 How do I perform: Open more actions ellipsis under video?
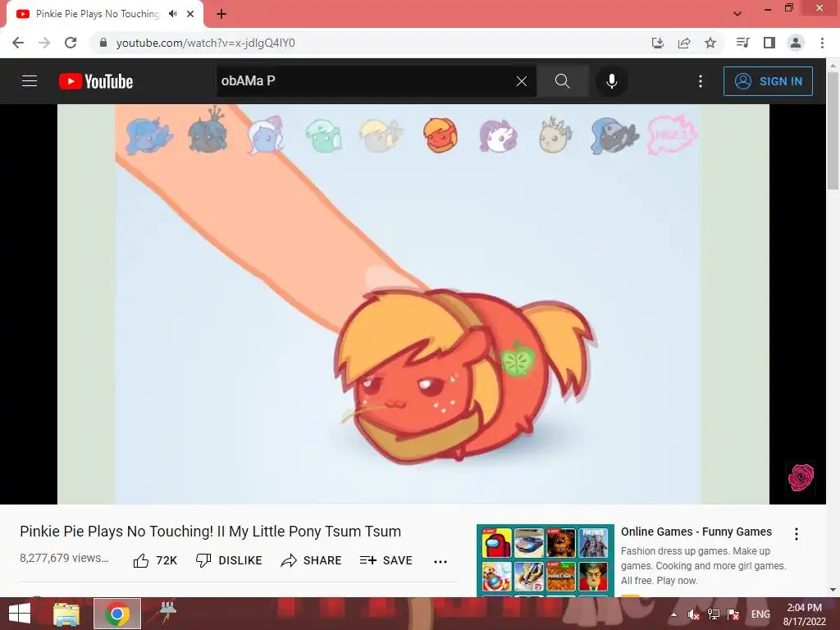(x=441, y=561)
